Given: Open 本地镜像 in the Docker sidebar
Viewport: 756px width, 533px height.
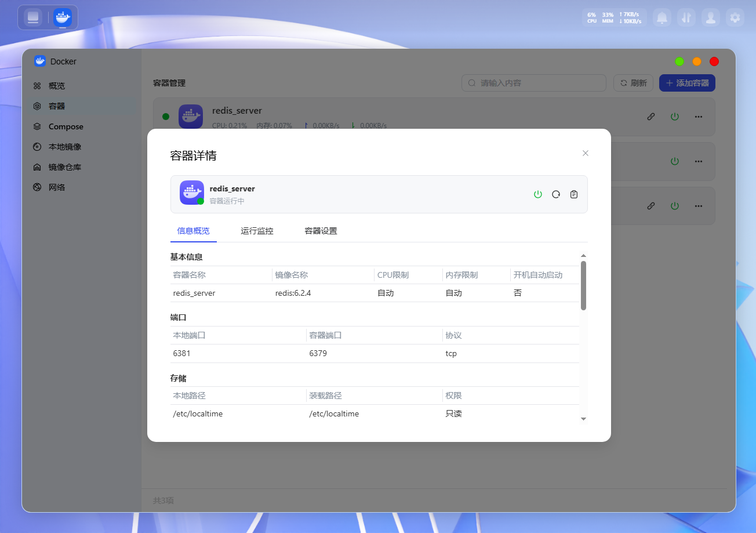Looking at the screenshot, I should 82,147.
